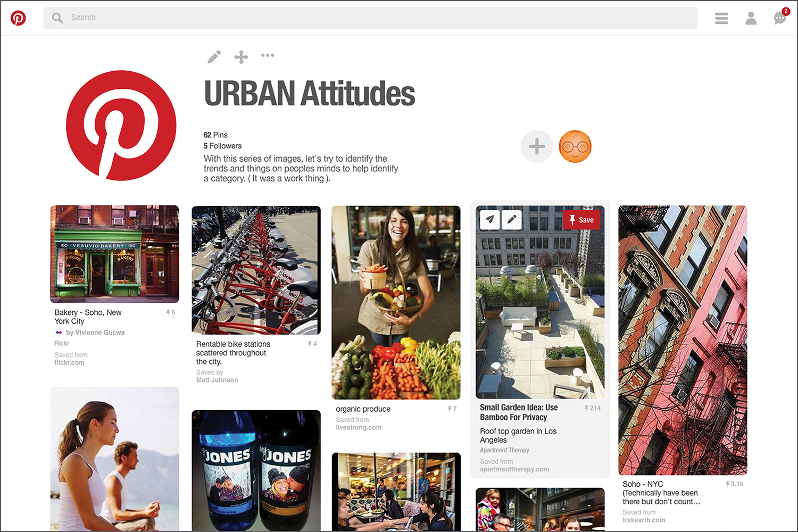Viewport: 798px width, 532px height.
Task: Click the 'Flickr' label under bakery pin
Action: coord(61,344)
